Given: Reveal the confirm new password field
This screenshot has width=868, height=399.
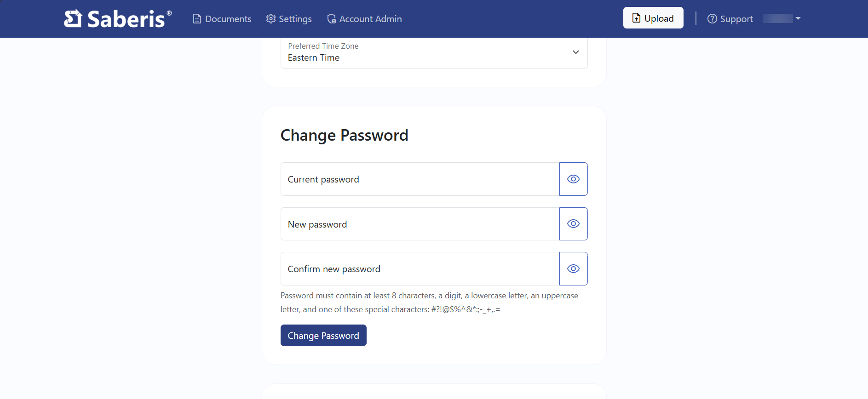Looking at the screenshot, I should (x=573, y=269).
